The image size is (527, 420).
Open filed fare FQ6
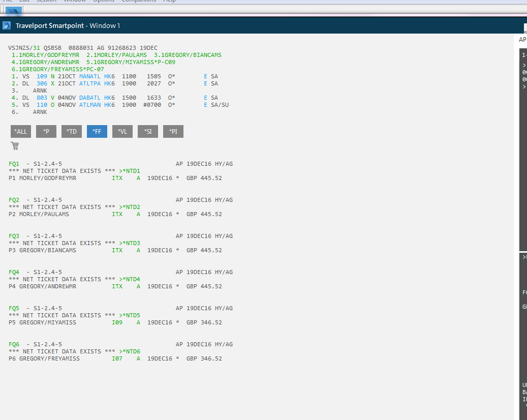14,344
